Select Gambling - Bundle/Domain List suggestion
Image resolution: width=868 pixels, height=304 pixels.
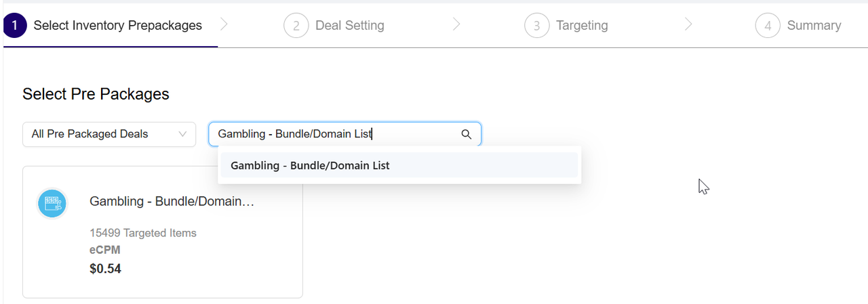(x=399, y=165)
